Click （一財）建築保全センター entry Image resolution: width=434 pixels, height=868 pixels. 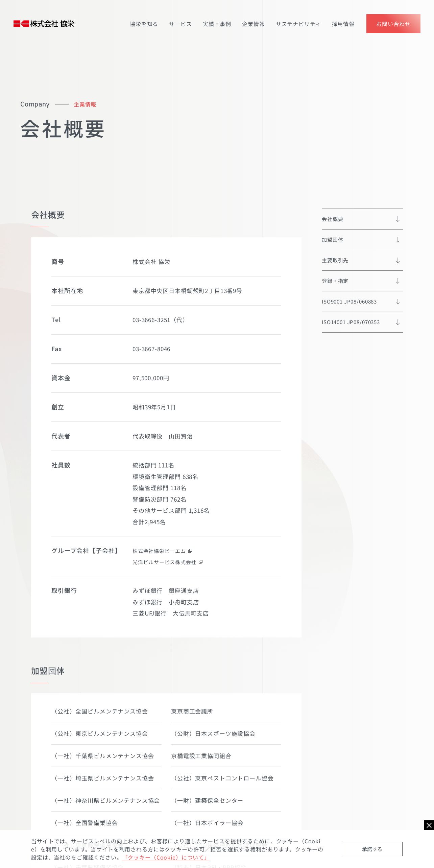207,801
